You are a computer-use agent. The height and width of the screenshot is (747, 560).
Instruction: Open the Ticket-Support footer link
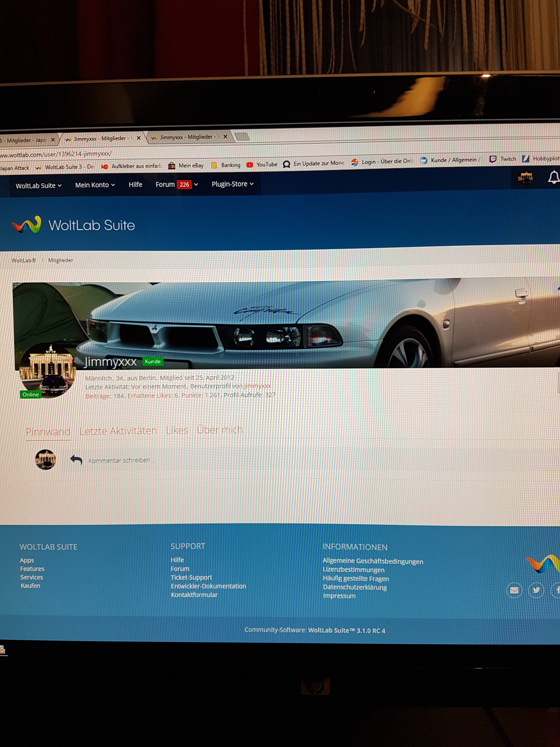pyautogui.click(x=191, y=577)
